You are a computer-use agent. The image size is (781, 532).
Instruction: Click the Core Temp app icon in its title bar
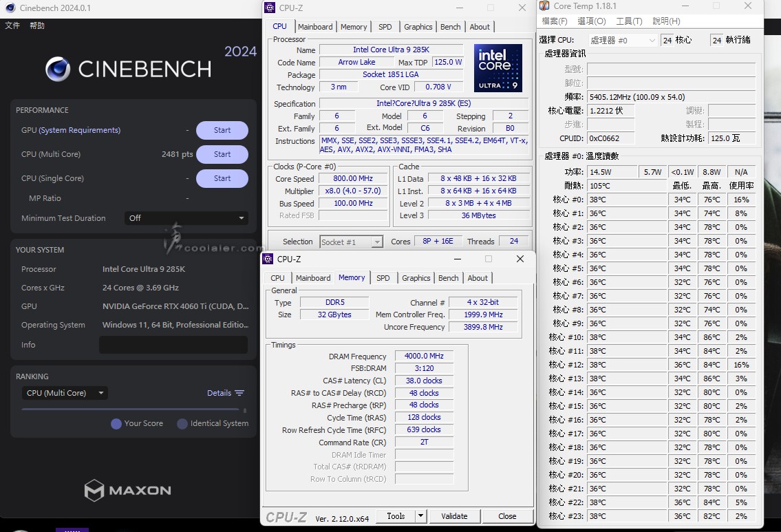coord(544,6)
